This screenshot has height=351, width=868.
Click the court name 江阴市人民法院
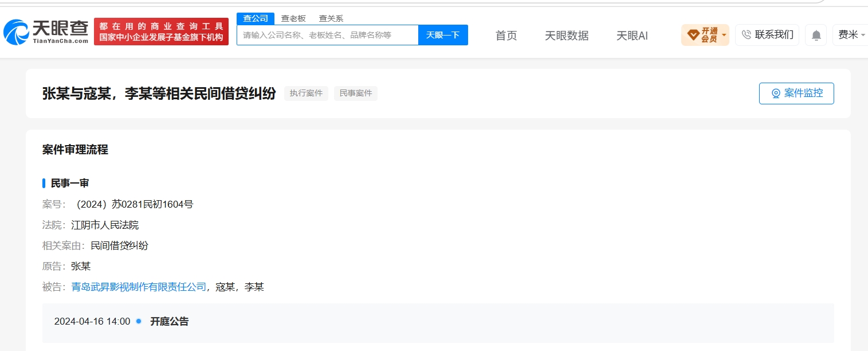105,225
